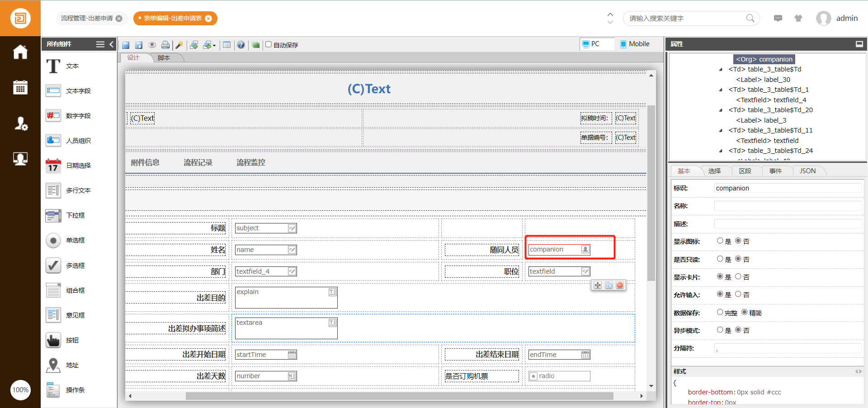Choose 完整 for 数据保存

point(720,313)
